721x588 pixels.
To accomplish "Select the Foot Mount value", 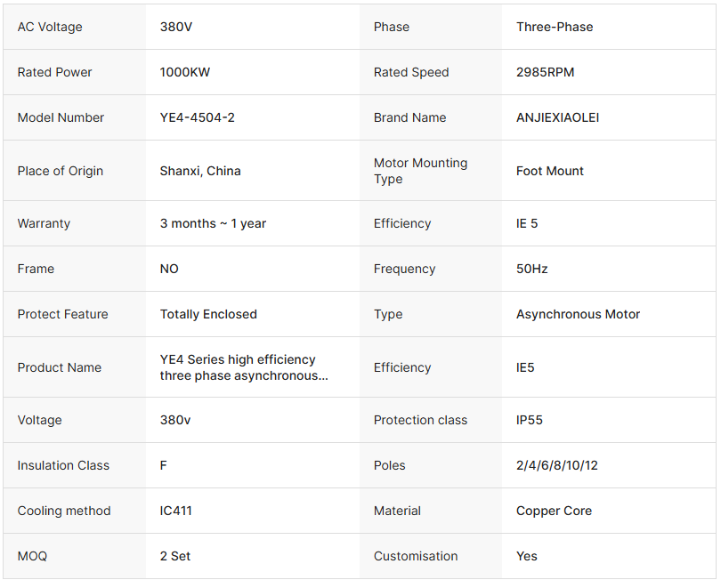I will 550,171.
